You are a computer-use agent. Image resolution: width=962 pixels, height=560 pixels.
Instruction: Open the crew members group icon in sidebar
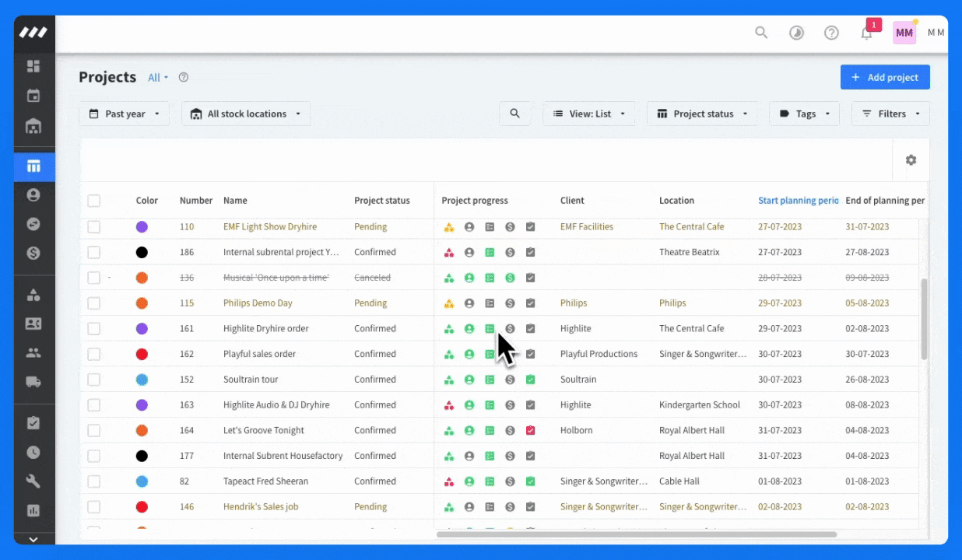[33, 352]
